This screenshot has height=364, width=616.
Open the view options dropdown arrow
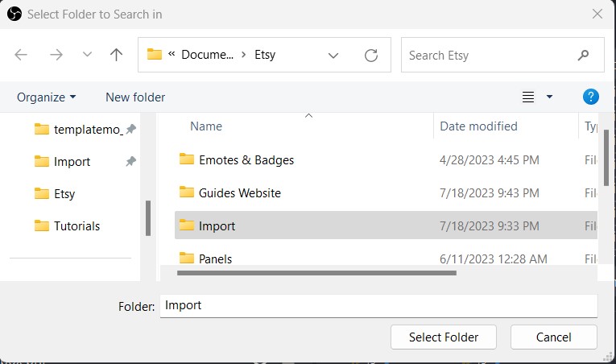tap(549, 97)
